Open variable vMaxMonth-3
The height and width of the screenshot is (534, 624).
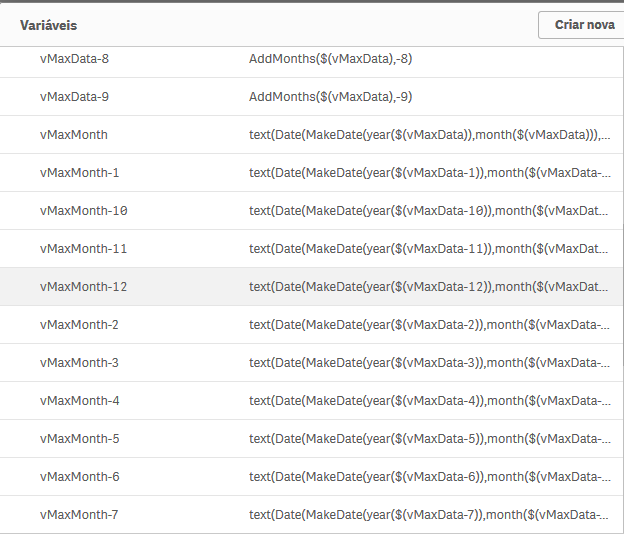(x=80, y=363)
